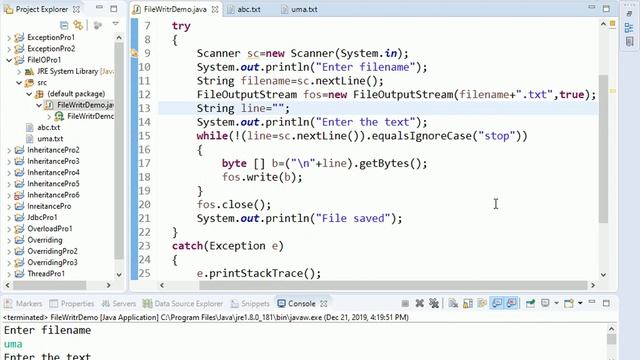The width and height of the screenshot is (640, 360).
Task: Close the FileWritrDemo.java tab
Action: (x=215, y=9)
